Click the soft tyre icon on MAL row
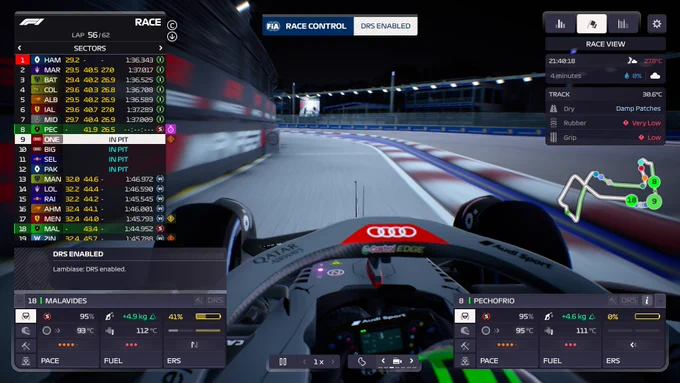 160,229
